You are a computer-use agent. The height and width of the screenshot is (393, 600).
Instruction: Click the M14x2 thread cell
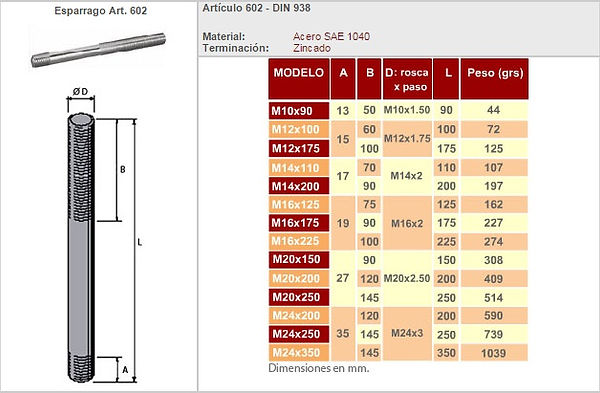click(407, 176)
